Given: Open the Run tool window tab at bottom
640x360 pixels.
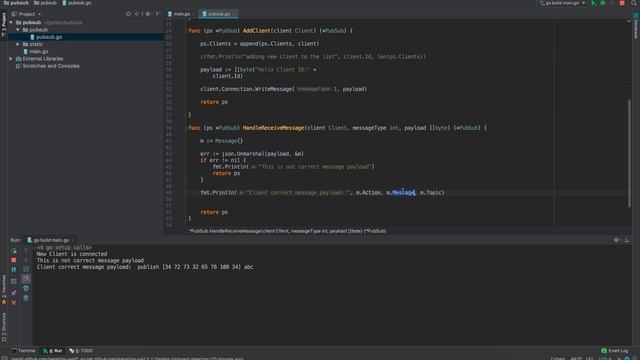Looking at the screenshot, I should pyautogui.click(x=53, y=351).
